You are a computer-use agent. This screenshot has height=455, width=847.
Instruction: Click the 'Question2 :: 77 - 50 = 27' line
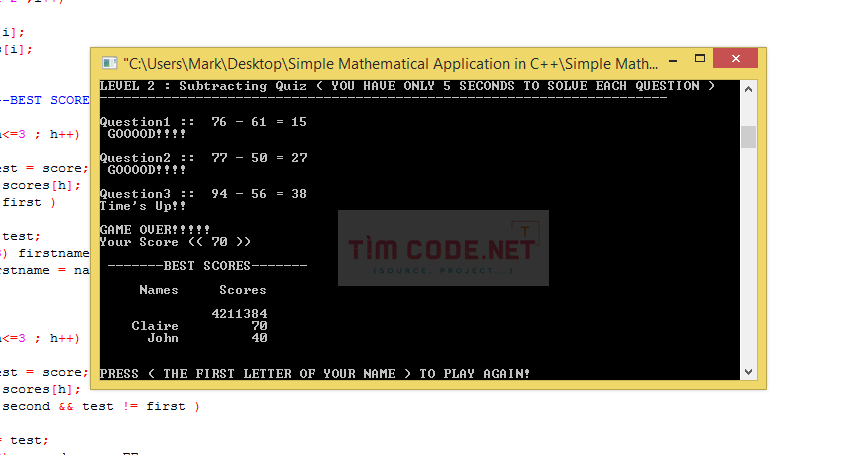[x=204, y=158]
